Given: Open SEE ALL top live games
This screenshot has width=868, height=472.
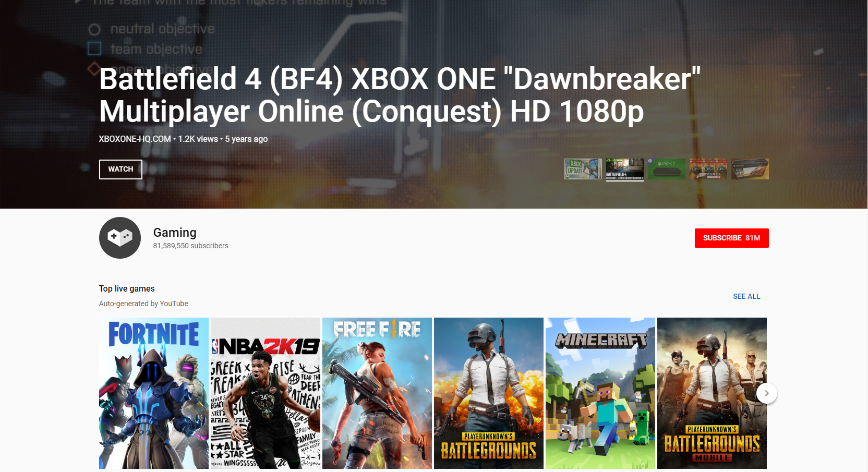Looking at the screenshot, I should (x=746, y=296).
